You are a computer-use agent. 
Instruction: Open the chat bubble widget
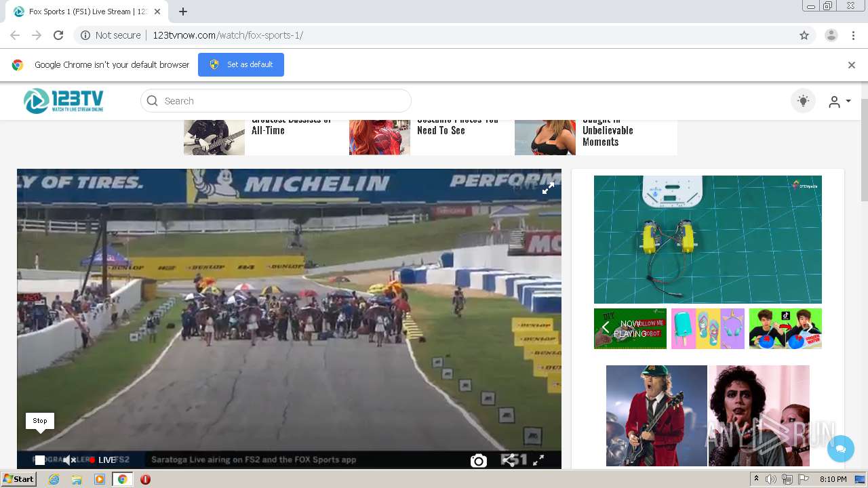(x=841, y=449)
